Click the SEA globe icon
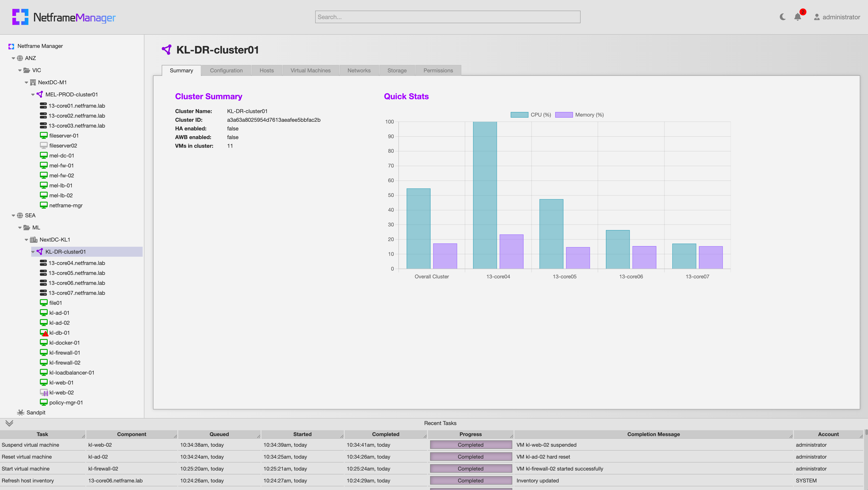 pyautogui.click(x=20, y=216)
